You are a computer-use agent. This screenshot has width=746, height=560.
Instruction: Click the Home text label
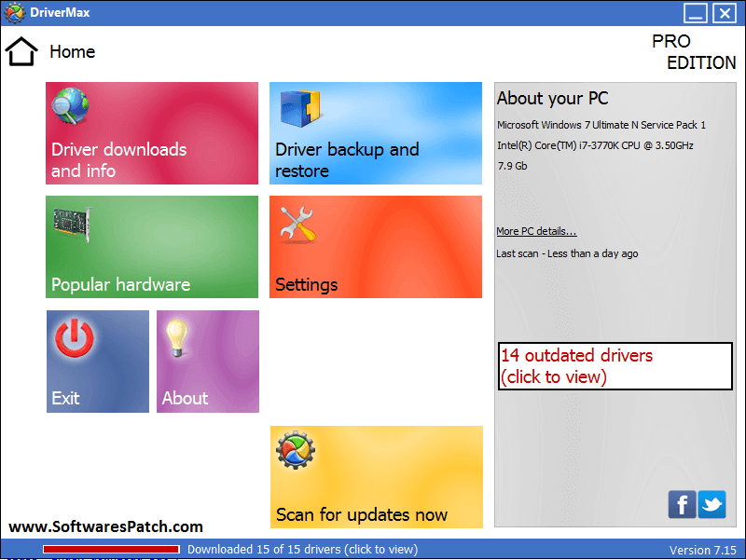pos(73,52)
